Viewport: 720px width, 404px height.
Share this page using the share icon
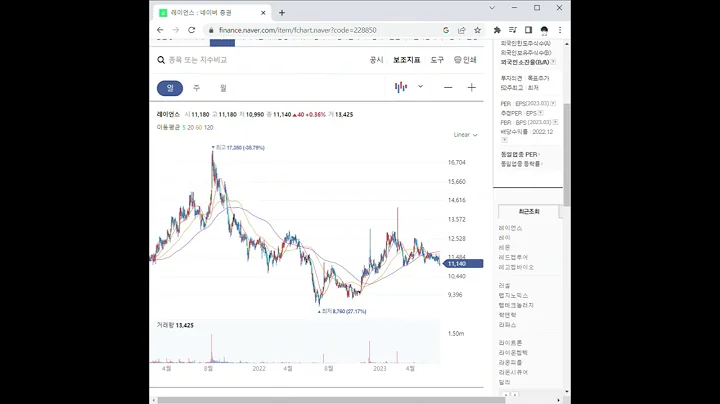tap(461, 30)
